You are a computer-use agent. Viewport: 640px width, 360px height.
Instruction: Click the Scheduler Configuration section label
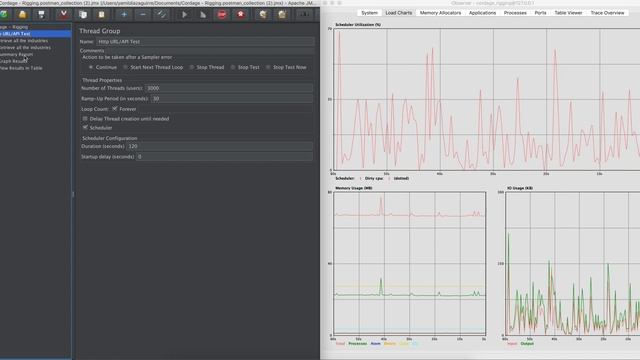pos(110,138)
